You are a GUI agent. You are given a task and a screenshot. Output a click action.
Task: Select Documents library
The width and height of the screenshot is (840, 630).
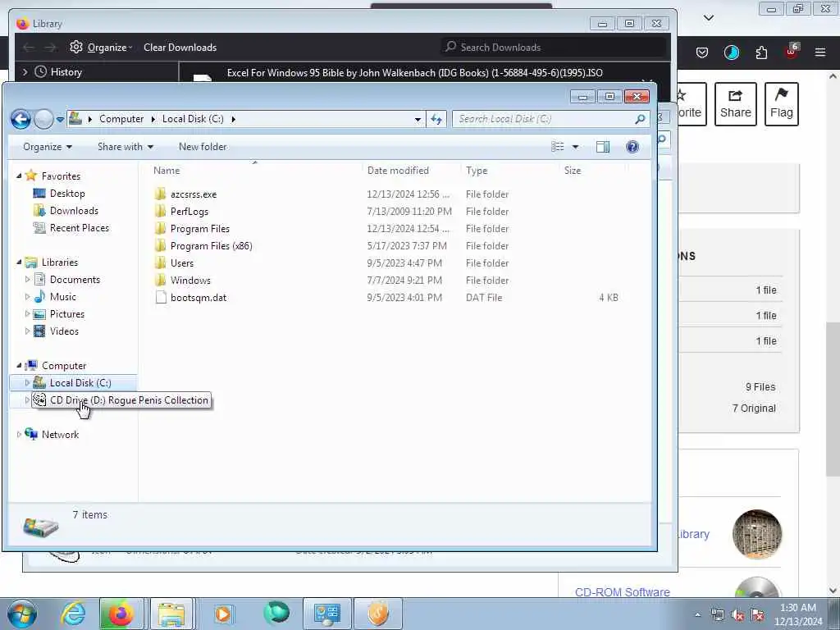coord(75,280)
